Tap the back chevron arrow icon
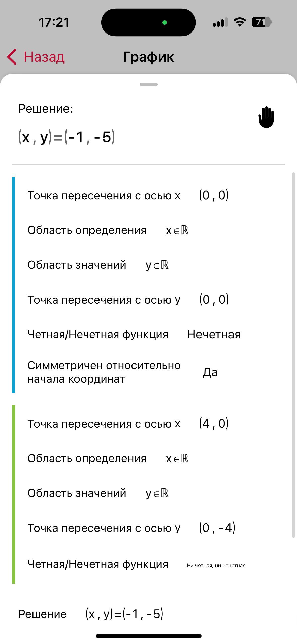The width and height of the screenshot is (297, 644). (x=12, y=57)
